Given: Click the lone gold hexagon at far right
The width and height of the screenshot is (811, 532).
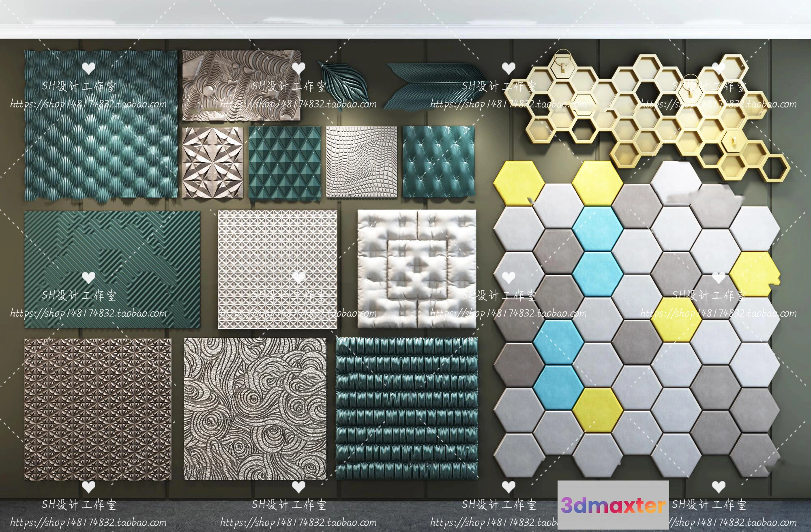Looking at the screenshot, I should [x=775, y=168].
